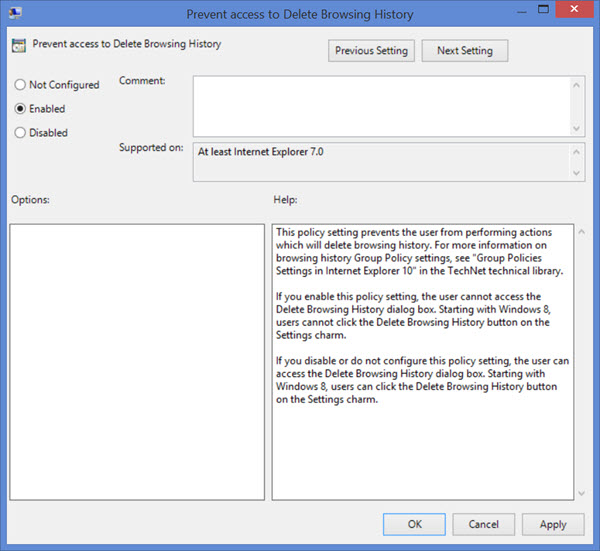600x551 pixels.
Task: Click the 'Supported on:' label
Action: [151, 148]
